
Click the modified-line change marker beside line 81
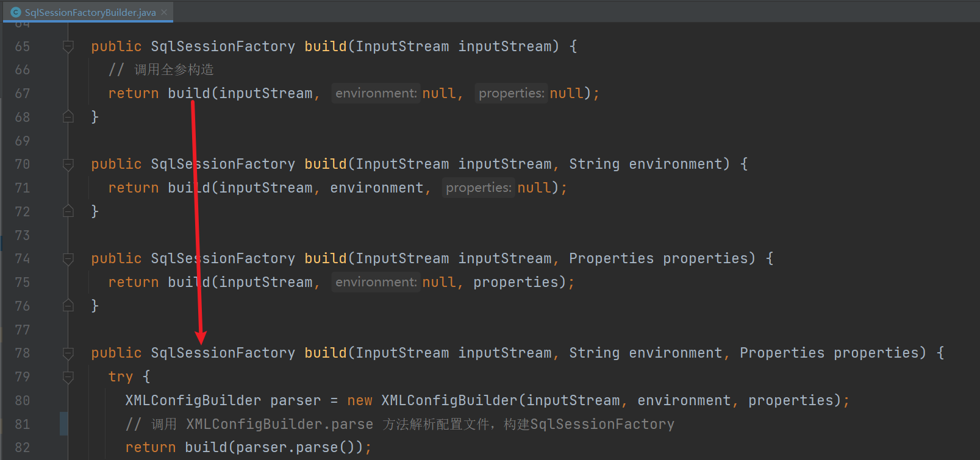coord(63,424)
